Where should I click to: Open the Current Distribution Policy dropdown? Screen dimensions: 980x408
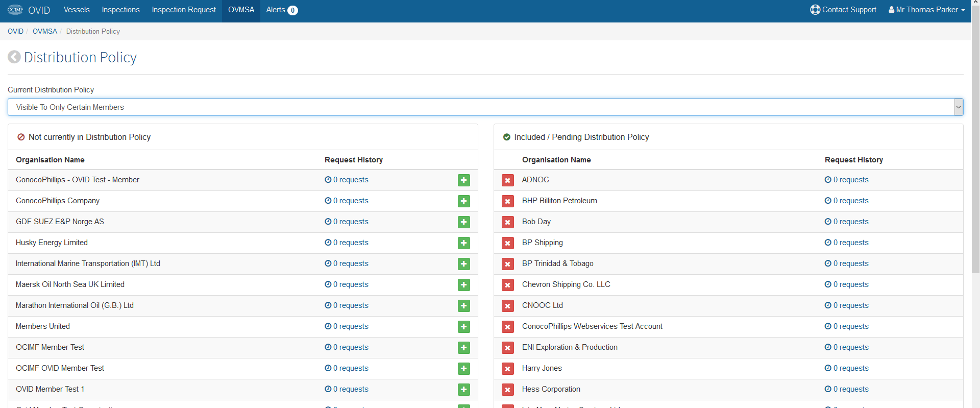coord(485,107)
